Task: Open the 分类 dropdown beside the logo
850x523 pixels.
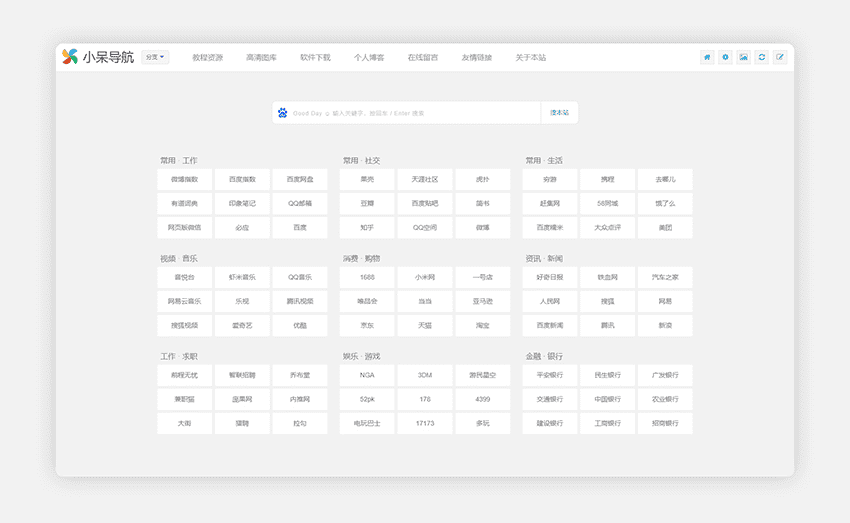Action: tap(155, 57)
